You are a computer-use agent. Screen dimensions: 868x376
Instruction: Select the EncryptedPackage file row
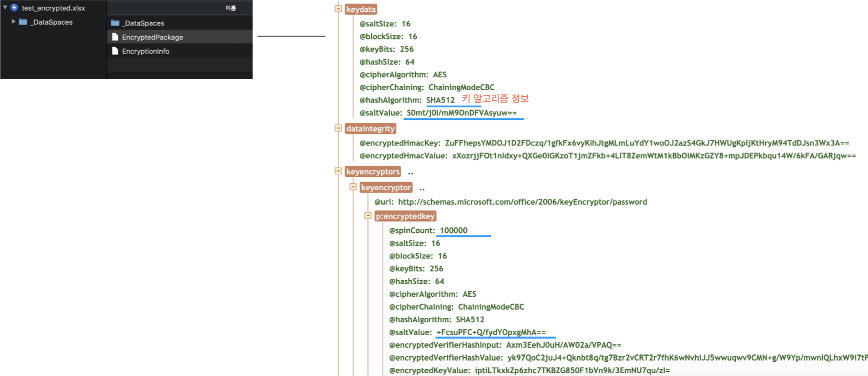pyautogui.click(x=180, y=37)
